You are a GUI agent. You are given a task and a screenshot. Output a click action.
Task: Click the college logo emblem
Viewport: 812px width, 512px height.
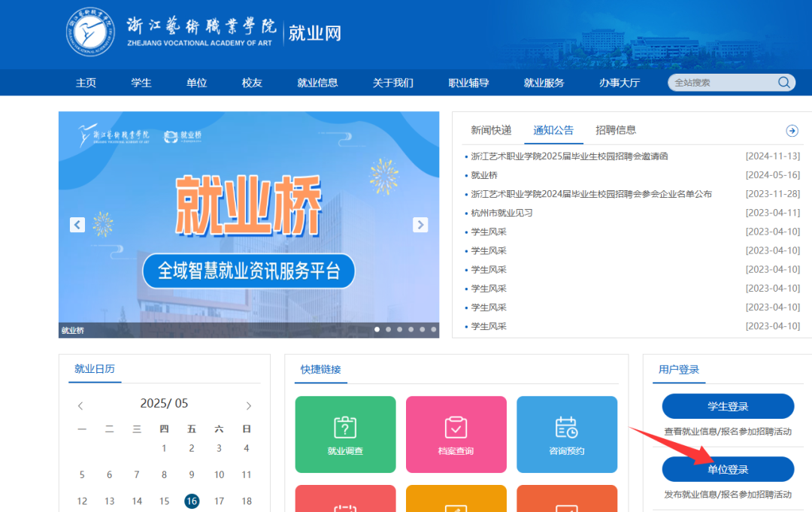point(90,33)
